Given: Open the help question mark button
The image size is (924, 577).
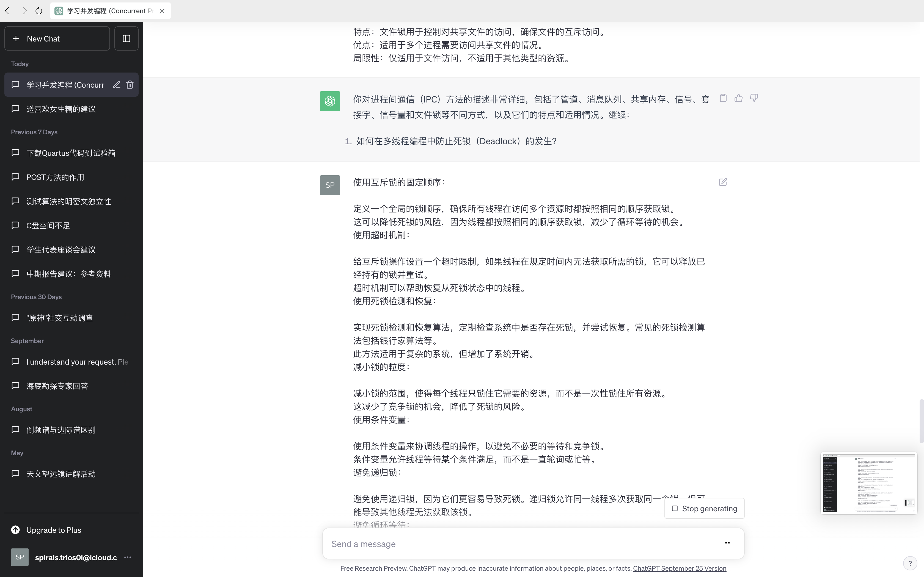Looking at the screenshot, I should (x=910, y=563).
